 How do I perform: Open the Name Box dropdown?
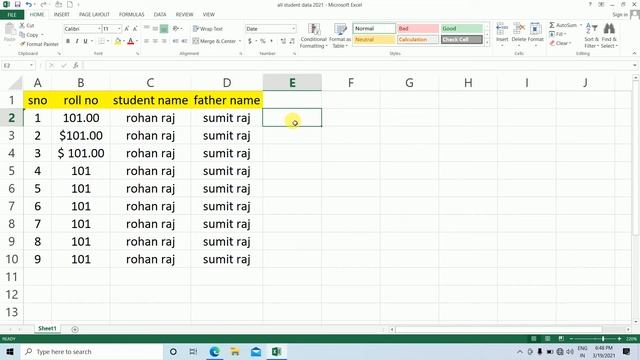click(x=31, y=65)
